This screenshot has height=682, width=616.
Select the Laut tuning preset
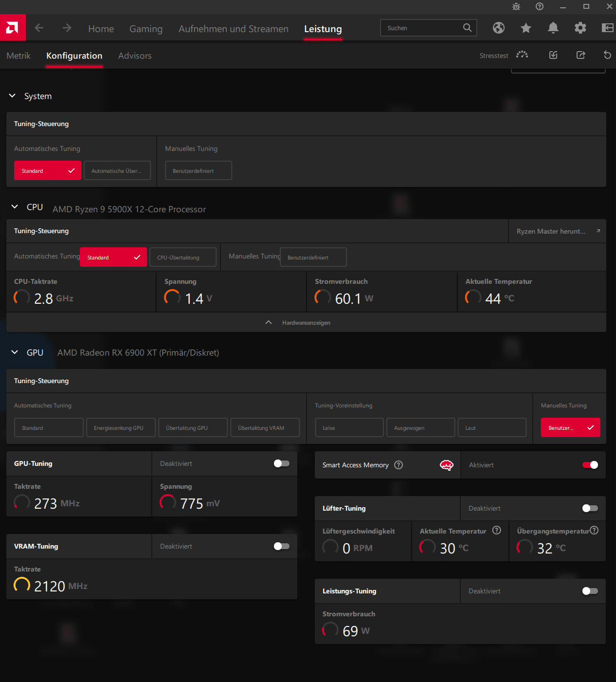(x=492, y=428)
